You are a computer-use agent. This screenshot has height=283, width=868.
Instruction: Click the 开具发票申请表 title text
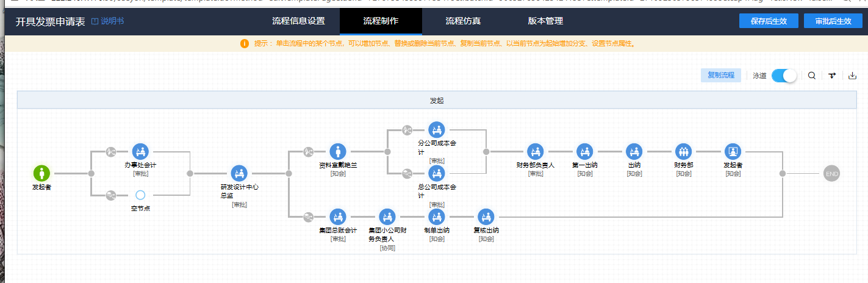tap(51, 21)
